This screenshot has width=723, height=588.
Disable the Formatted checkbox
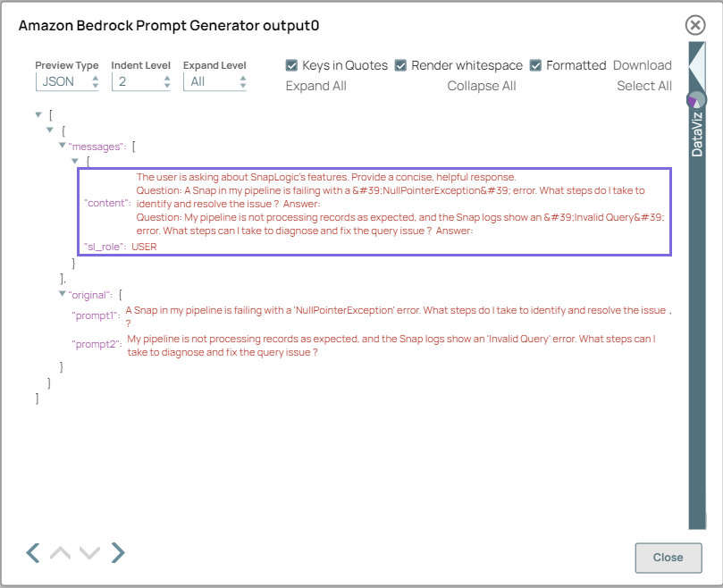coord(534,64)
